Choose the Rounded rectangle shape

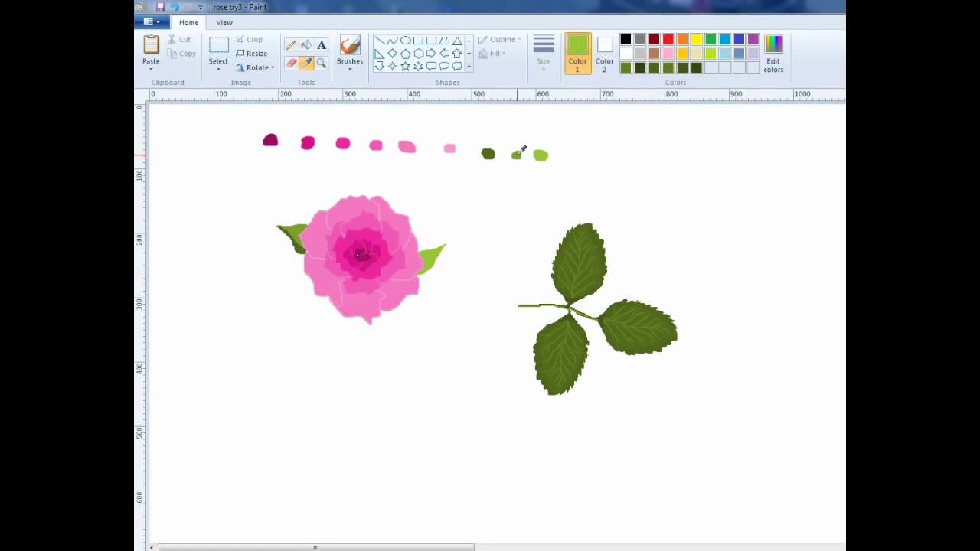[431, 41]
